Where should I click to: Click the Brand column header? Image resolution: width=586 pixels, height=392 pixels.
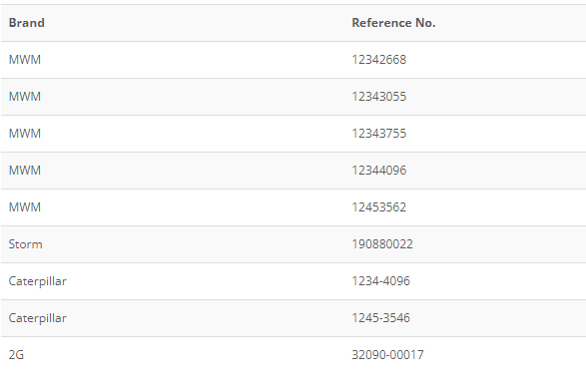point(27,23)
